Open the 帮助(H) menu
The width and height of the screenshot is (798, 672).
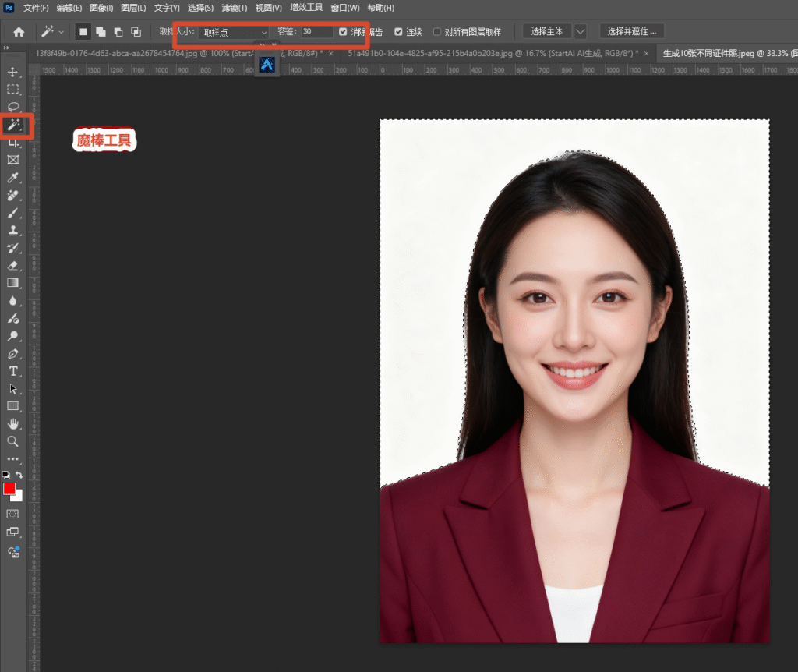coord(380,8)
